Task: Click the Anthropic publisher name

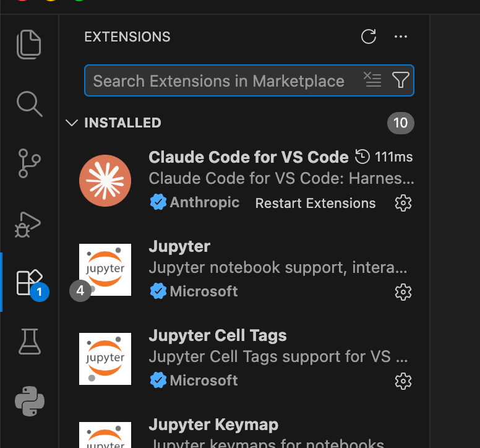Action: pyautogui.click(x=205, y=203)
